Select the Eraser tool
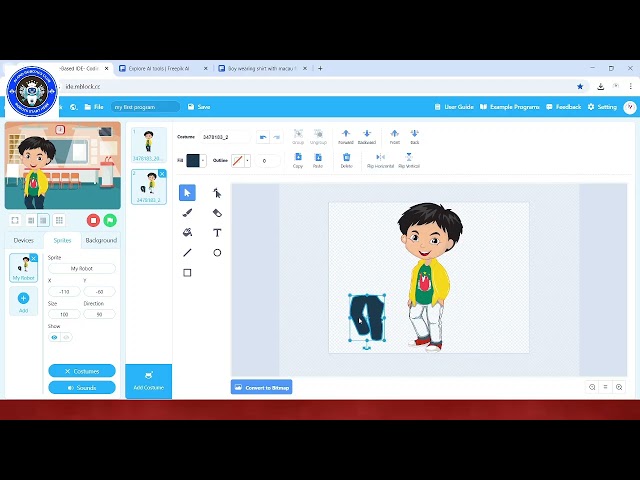The image size is (640, 480). pyautogui.click(x=217, y=213)
